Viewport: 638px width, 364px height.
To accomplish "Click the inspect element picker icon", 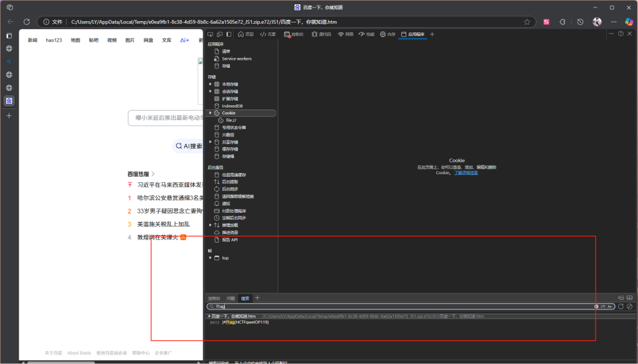I will 211,34.
